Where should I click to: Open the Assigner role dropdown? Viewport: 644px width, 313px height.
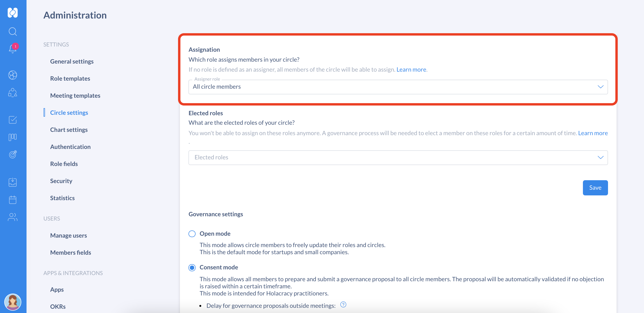398,87
